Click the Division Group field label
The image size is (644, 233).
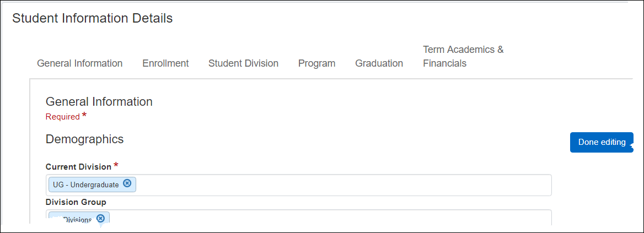point(76,202)
